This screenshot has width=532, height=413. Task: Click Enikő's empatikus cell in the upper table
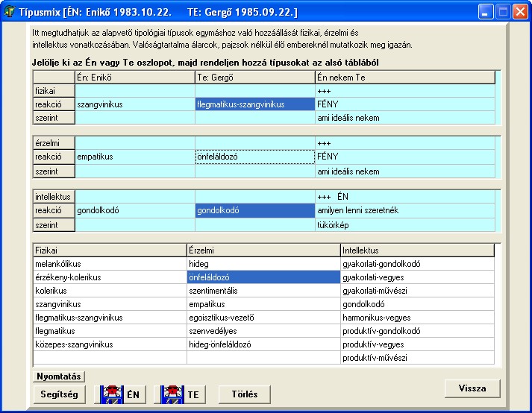click(x=135, y=157)
